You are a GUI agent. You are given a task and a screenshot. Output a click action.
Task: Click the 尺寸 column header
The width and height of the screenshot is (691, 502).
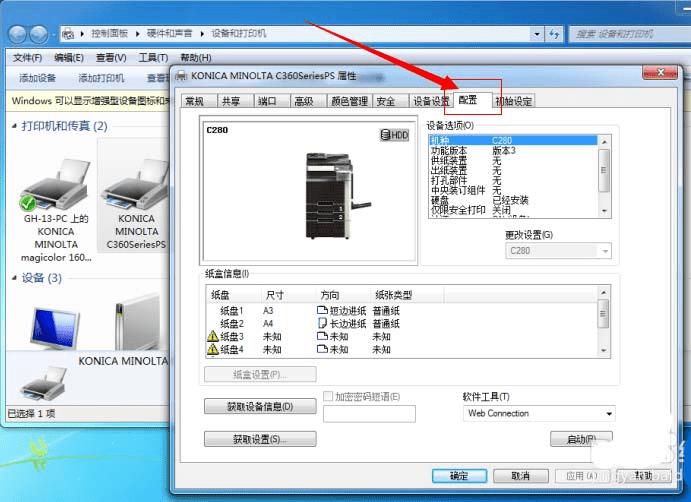(287, 295)
